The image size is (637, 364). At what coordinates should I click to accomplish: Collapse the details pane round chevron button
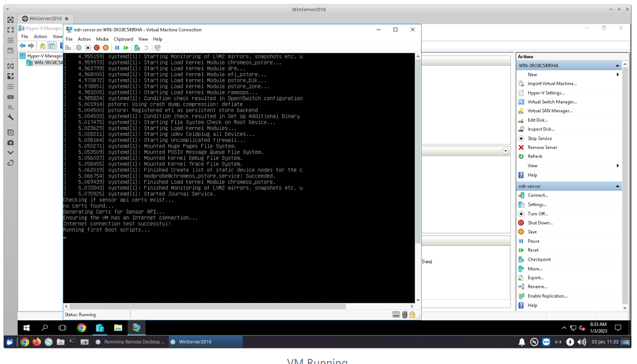(x=506, y=151)
